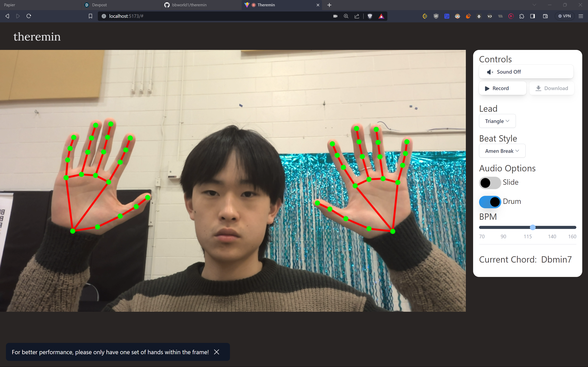Switch to the Devpost tab
This screenshot has width=588, height=367.
[x=99, y=5]
